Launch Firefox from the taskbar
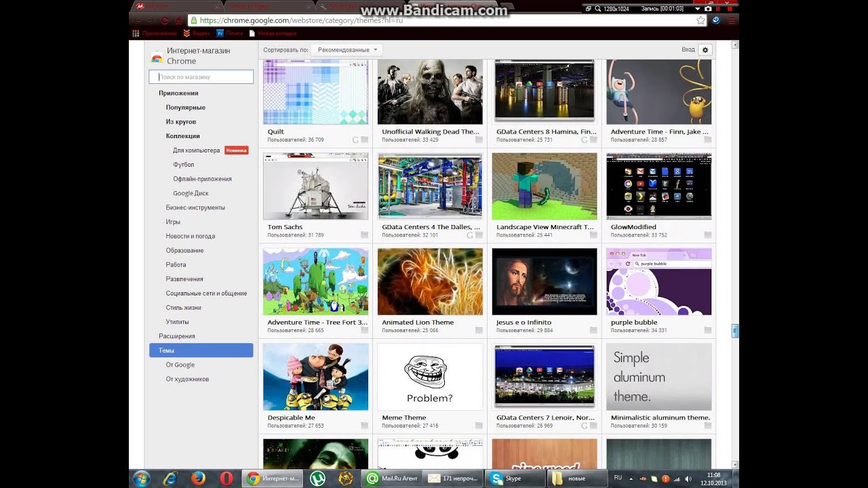 pyautogui.click(x=198, y=479)
